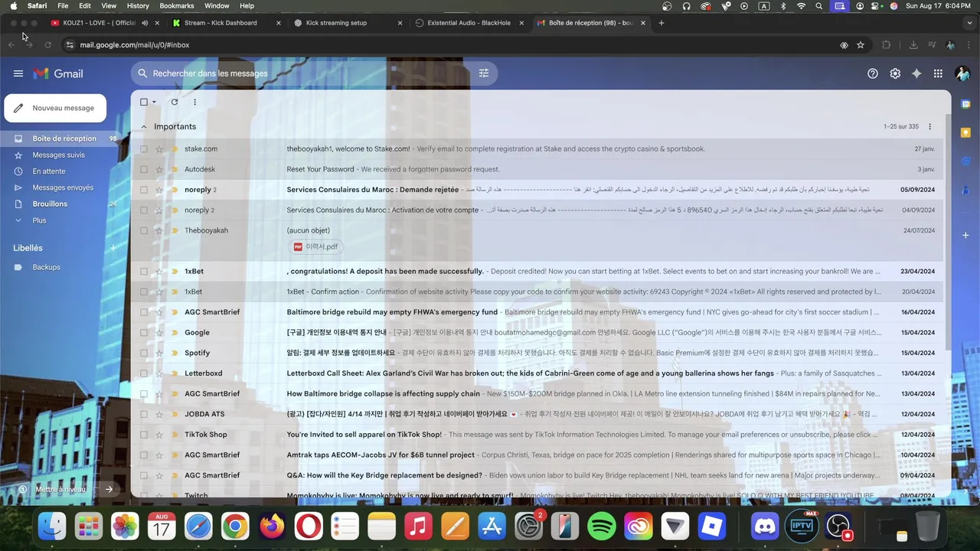
Task: Open the Window menu in menu bar
Action: 217,5
